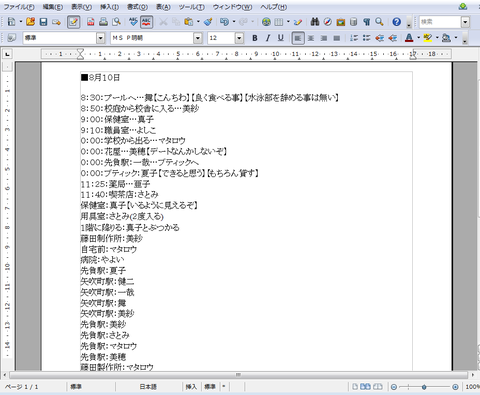The width and height of the screenshot is (480, 395).
Task: Click the Find and replace binoculars icon
Action: [315, 22]
